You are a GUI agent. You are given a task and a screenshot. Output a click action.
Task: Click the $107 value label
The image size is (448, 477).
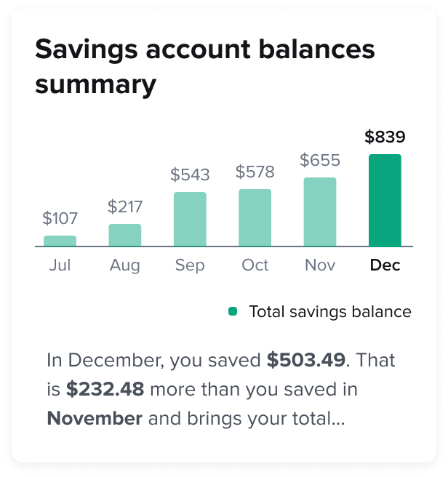(60, 218)
